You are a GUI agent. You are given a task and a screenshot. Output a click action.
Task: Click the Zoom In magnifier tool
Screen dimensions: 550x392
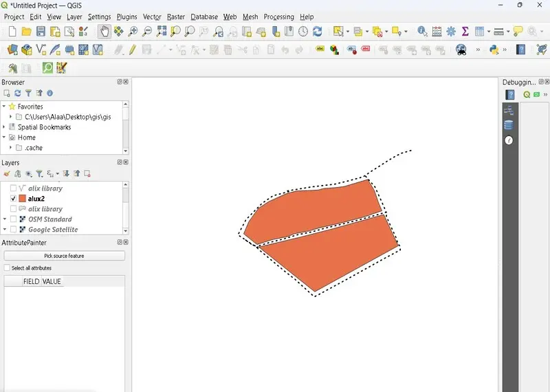pos(133,32)
